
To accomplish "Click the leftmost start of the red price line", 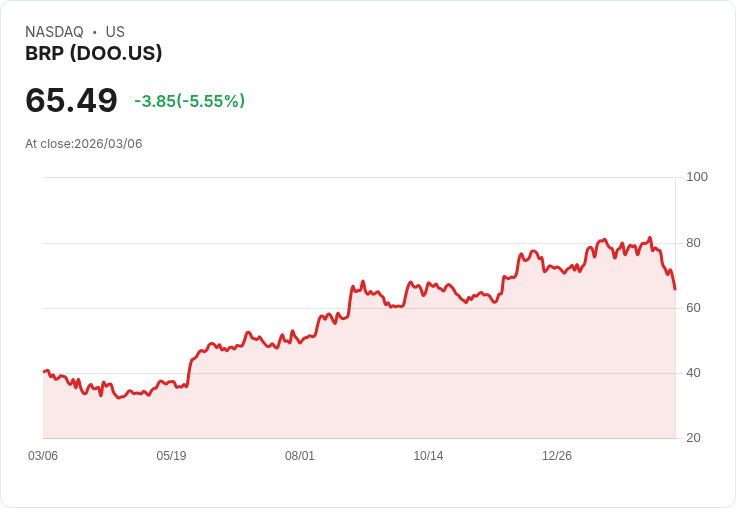I will coord(44,371).
